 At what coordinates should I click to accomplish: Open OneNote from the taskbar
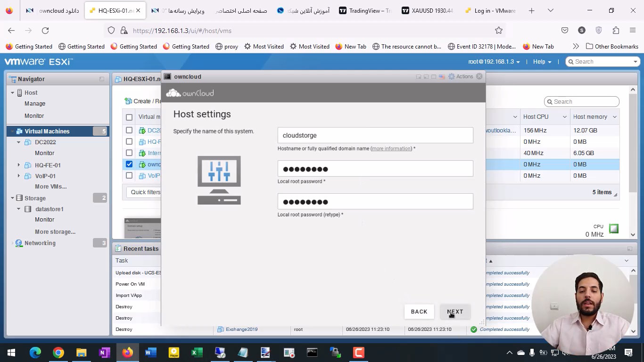[105, 353]
